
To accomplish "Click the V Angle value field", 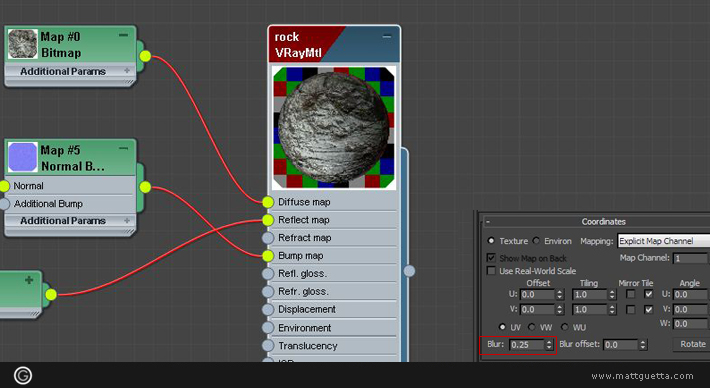I will coord(691,309).
